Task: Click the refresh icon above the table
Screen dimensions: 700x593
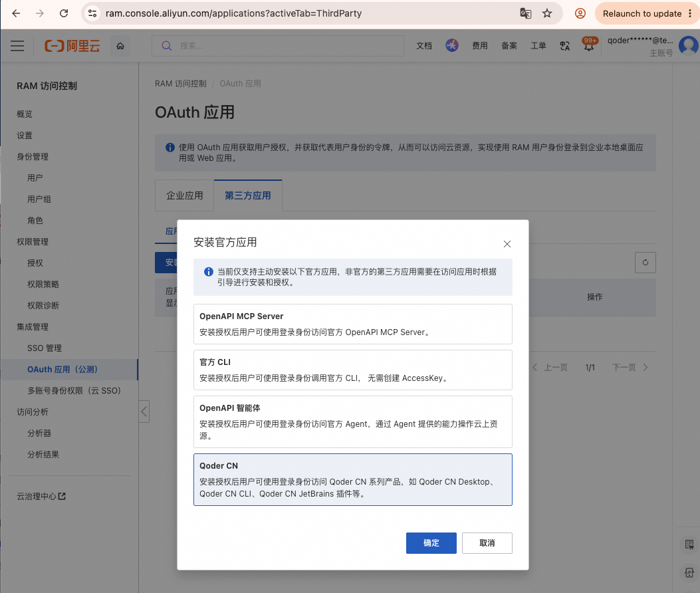Action: [645, 263]
